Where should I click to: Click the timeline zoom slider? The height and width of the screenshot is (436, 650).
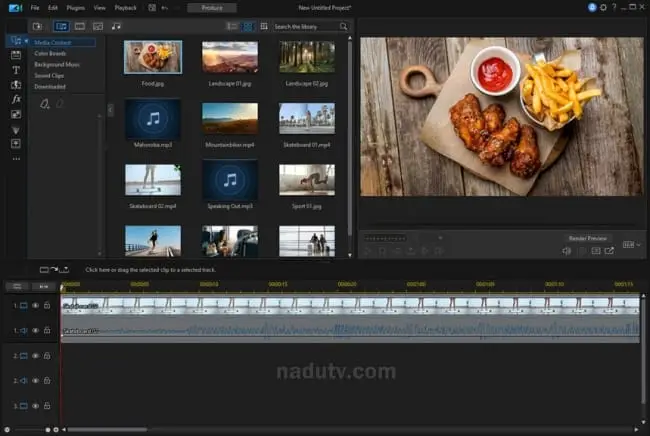29,430
